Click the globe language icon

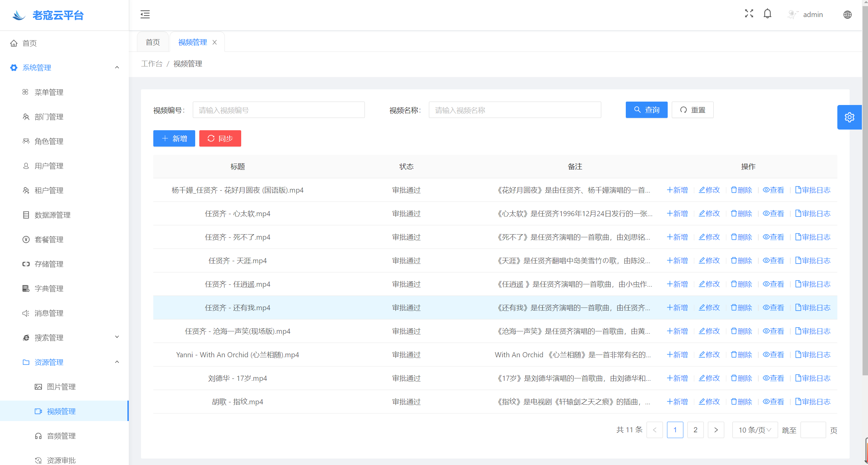pyautogui.click(x=847, y=15)
